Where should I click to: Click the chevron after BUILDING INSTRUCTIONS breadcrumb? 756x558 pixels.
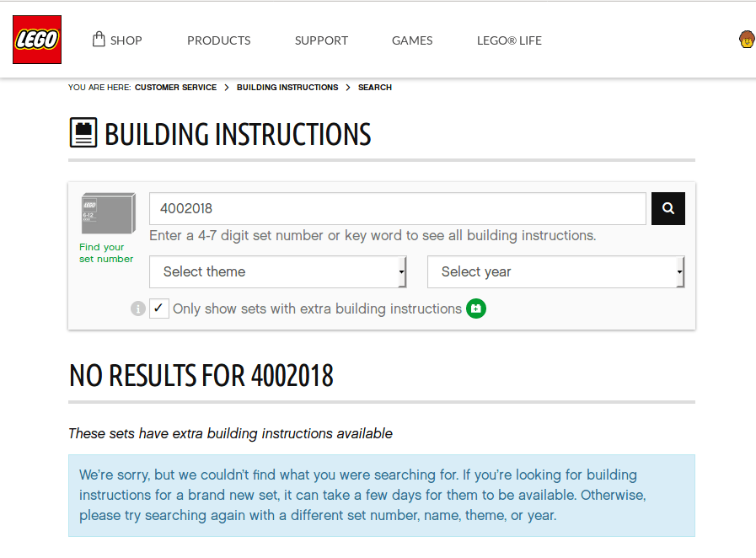tap(348, 88)
